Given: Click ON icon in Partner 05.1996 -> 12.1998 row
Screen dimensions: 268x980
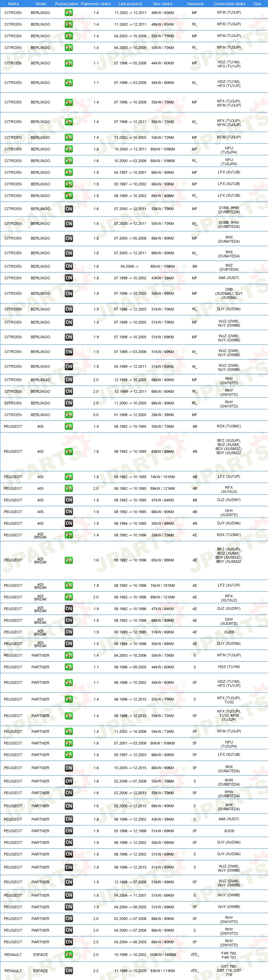Looking at the screenshot, I should pyautogui.click(x=69, y=831).
